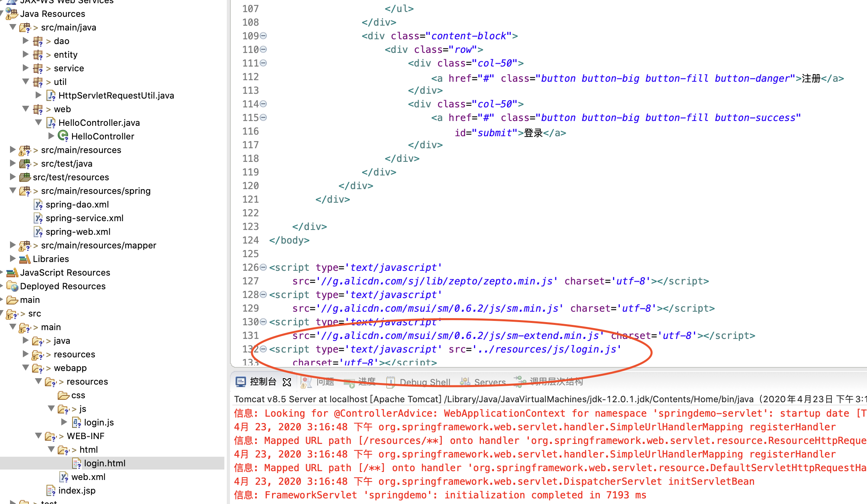Click the JavaScript Resources icon
Screen dimensions: 867x504
12,272
